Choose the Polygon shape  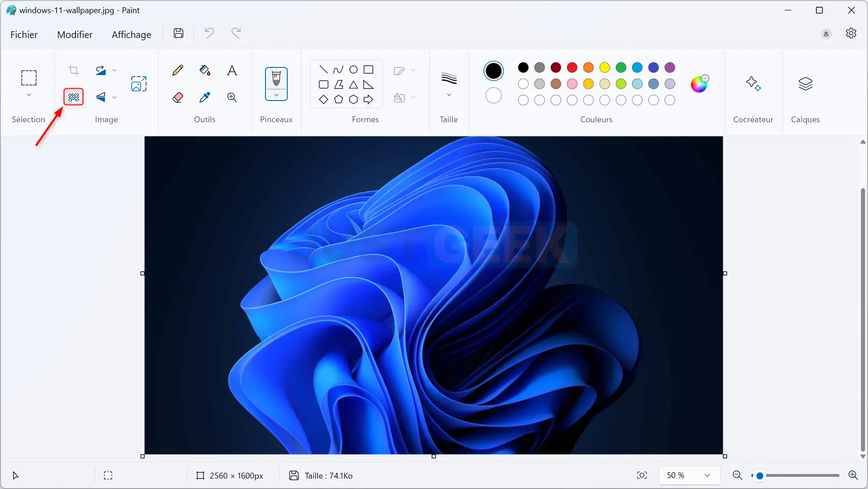pyautogui.click(x=338, y=85)
